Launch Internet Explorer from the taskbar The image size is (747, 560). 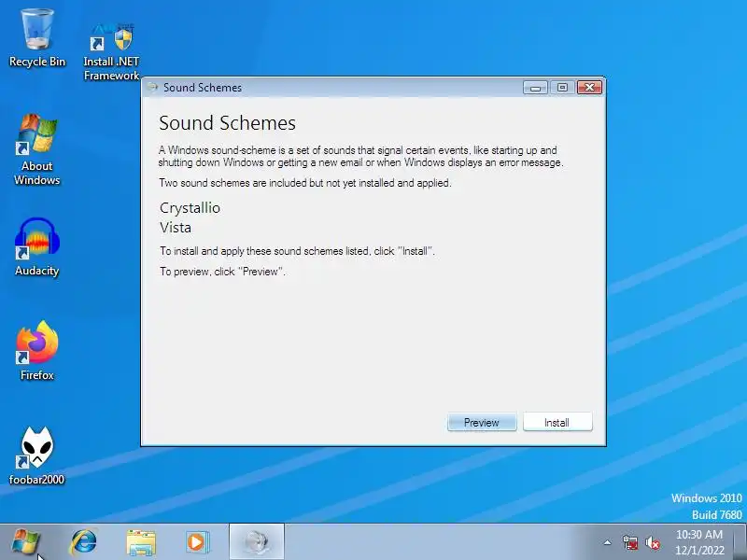click(83, 542)
